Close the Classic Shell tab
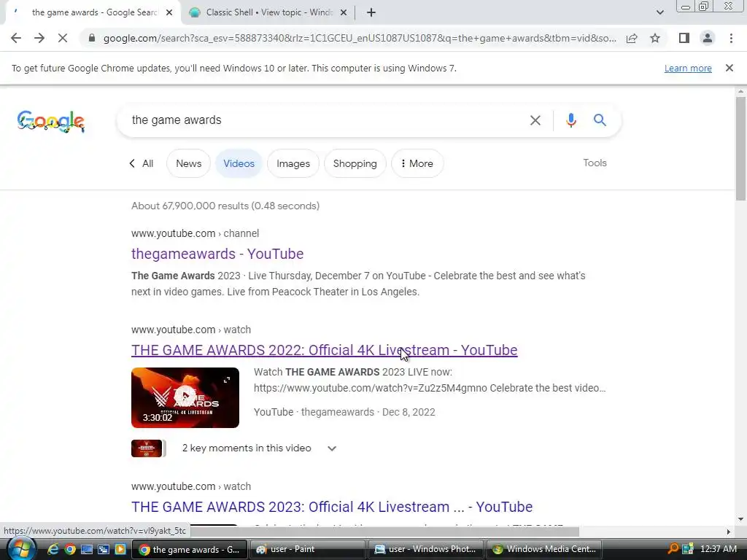The image size is (747, 560). (344, 12)
